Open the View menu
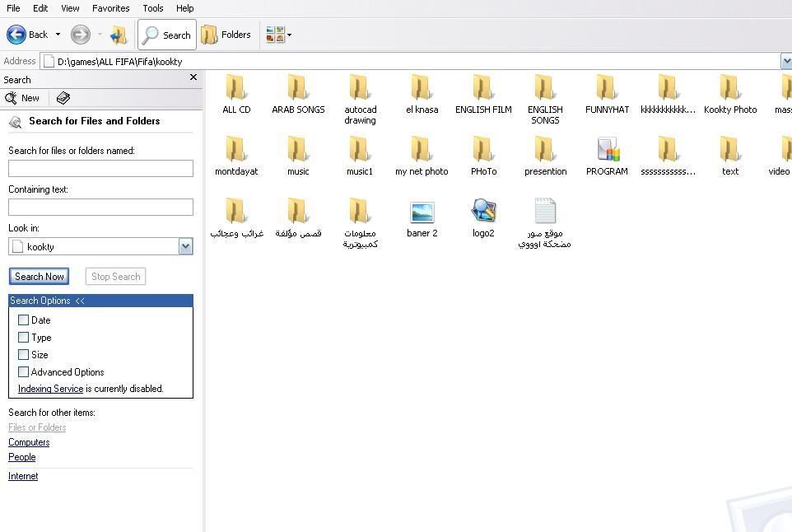Viewport: 792px width, 532px height. 70,8
